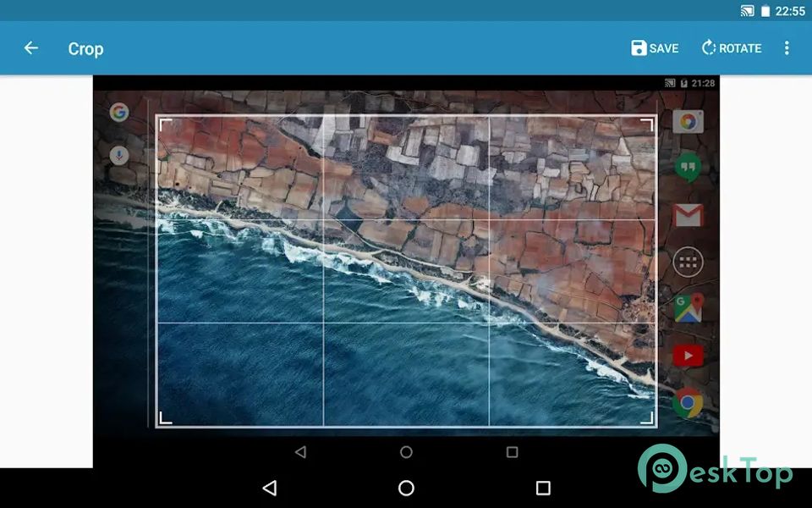Viewport: 812px width, 508px height.
Task: Tap the inner screenshot's home circle button
Action: click(x=406, y=452)
